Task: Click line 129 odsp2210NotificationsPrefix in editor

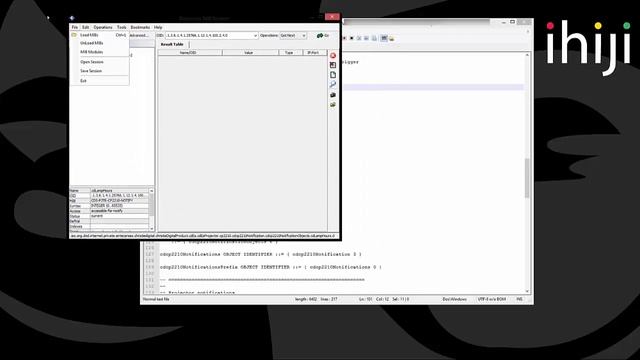Action: pos(271,267)
